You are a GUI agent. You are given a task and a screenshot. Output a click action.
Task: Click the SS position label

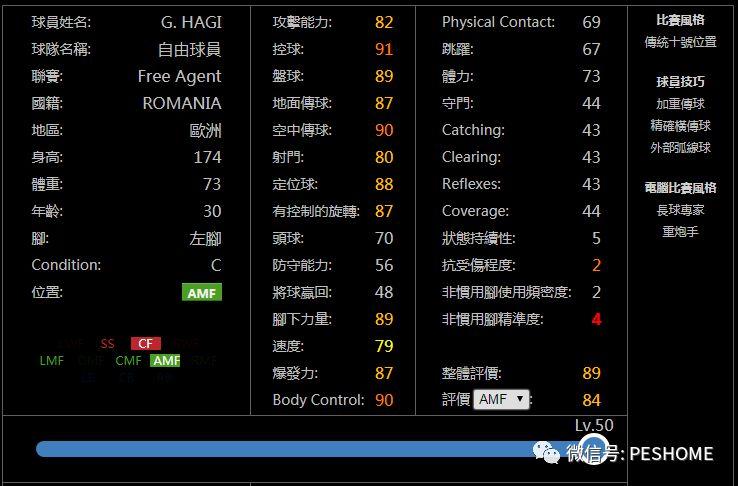(x=107, y=343)
